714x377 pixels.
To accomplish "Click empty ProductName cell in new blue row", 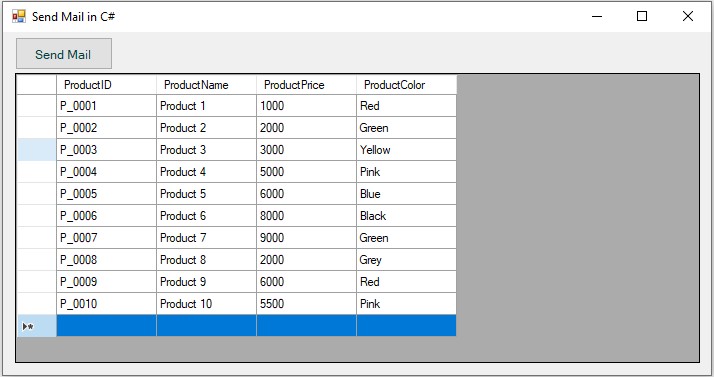I will (x=207, y=326).
